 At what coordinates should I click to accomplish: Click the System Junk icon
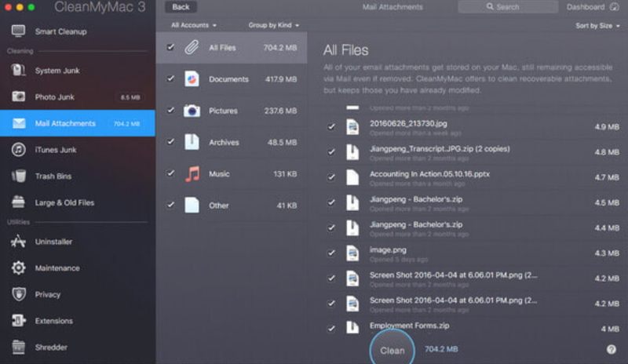point(18,71)
